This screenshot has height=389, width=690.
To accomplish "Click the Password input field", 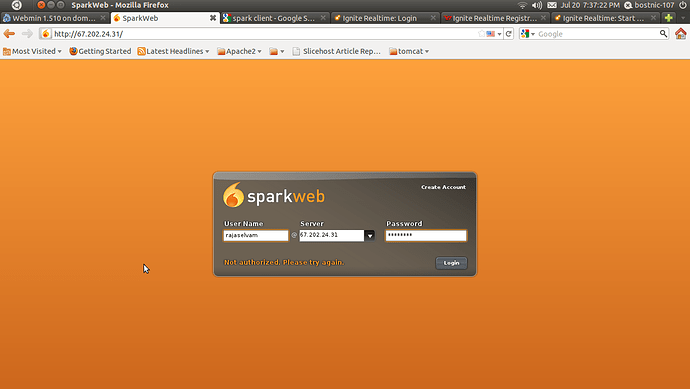I will pyautogui.click(x=426, y=235).
